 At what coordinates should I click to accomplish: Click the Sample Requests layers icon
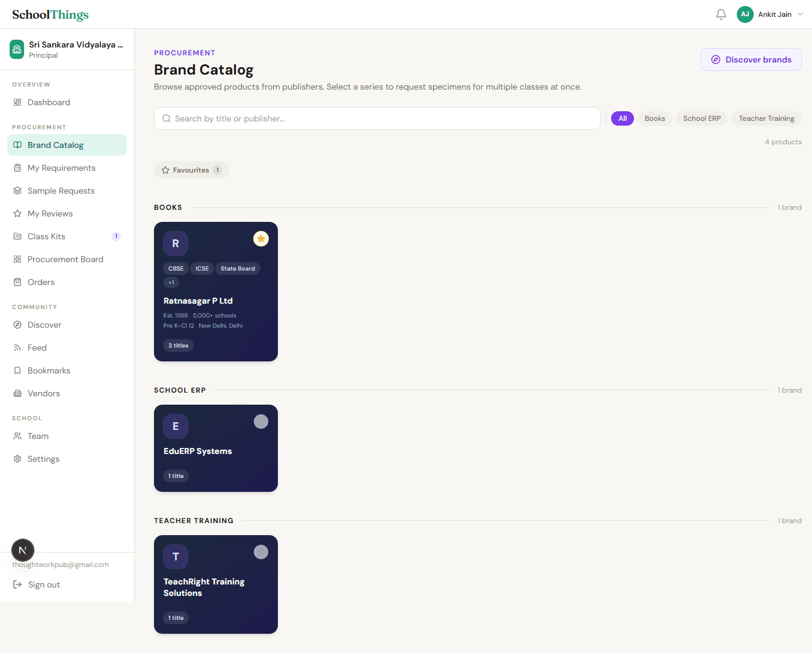(x=17, y=191)
